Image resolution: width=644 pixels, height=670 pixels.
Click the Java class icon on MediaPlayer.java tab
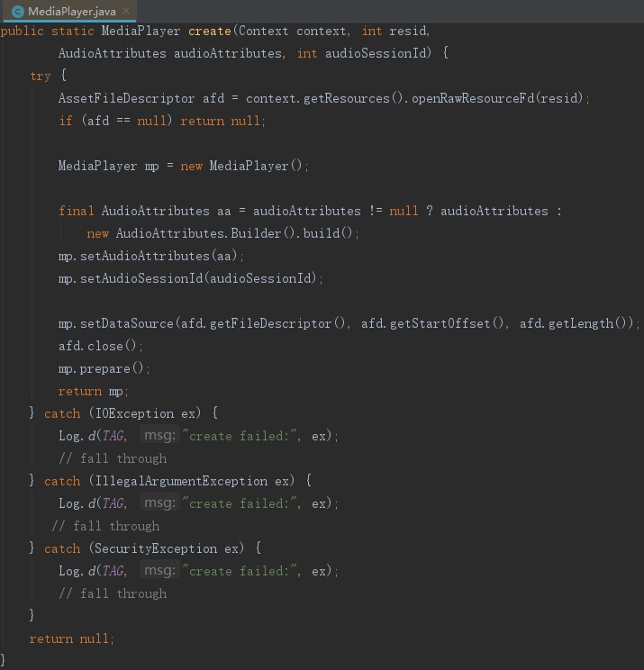18,12
